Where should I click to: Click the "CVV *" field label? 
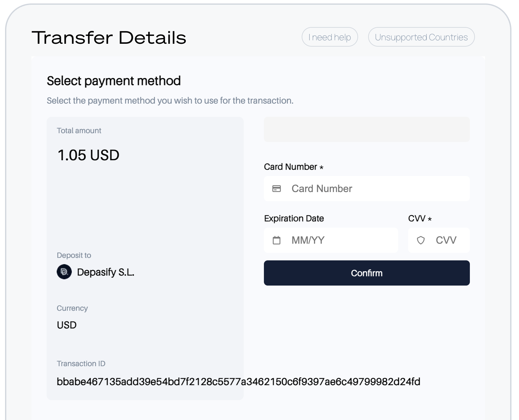point(419,219)
